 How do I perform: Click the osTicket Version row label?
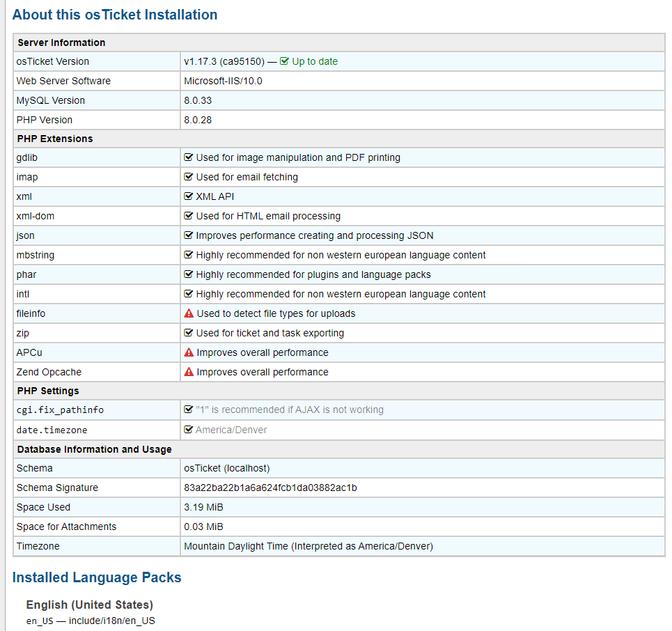click(53, 61)
